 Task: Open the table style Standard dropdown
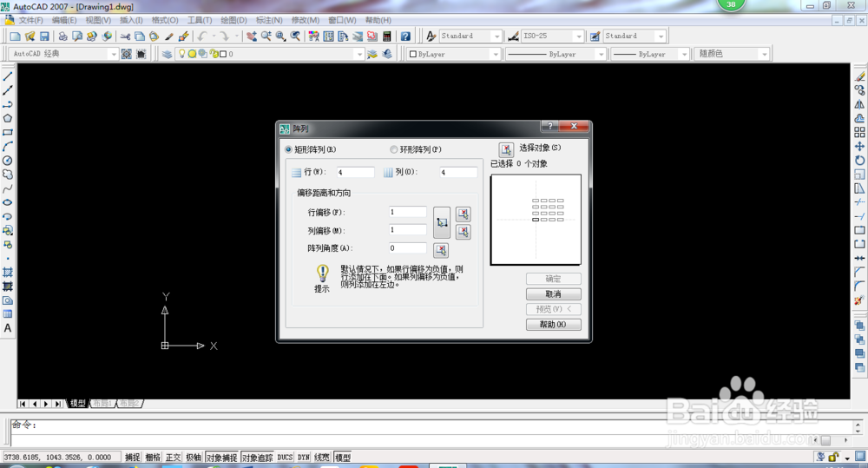(661, 36)
